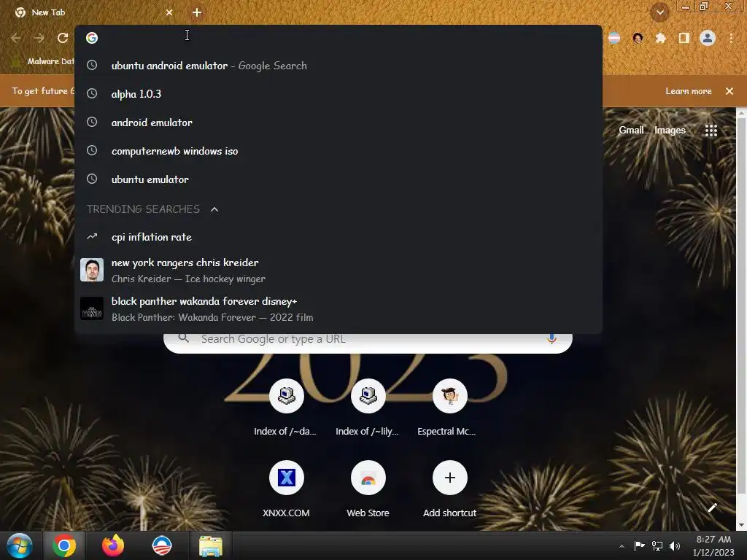Choose the android emulator history suggestion
This screenshot has height=560, width=747.
(x=338, y=122)
